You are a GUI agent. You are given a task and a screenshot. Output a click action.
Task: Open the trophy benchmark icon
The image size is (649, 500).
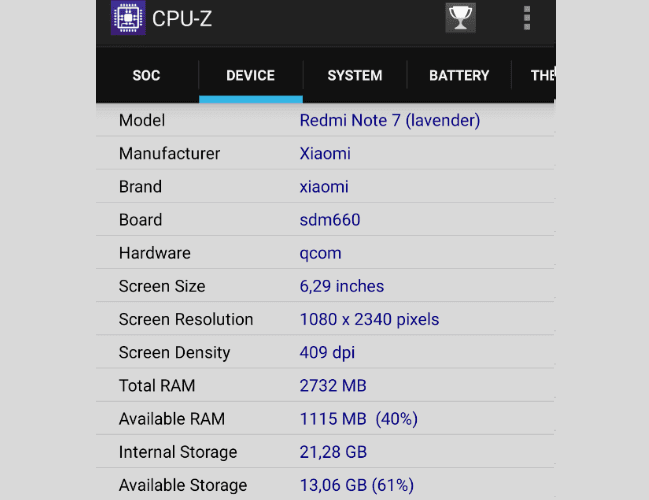pyautogui.click(x=461, y=18)
